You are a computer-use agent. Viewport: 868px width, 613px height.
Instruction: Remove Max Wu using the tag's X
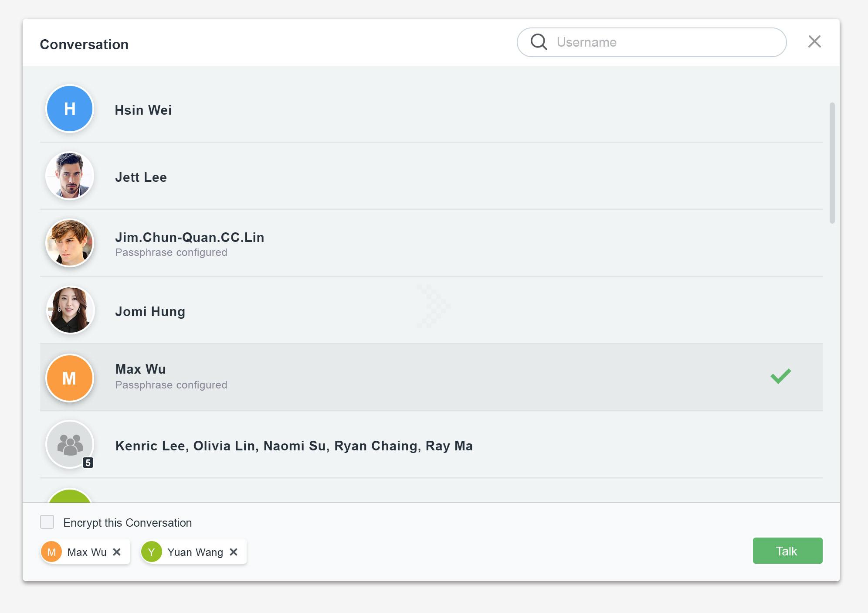117,552
